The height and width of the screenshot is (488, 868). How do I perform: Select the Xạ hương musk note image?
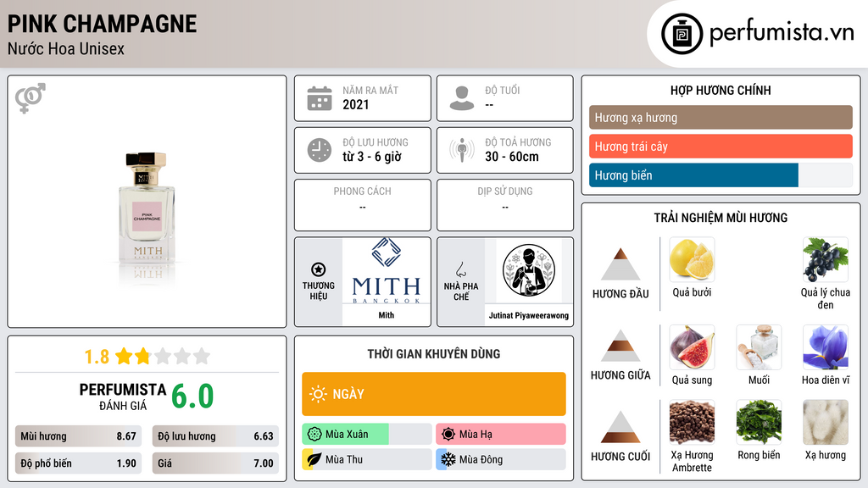[x=826, y=423]
